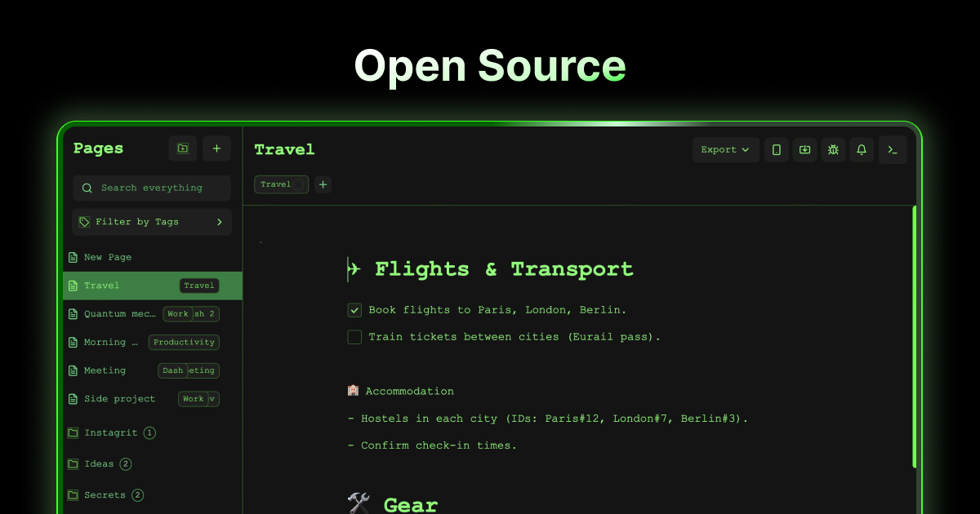Create a new folder in Pages

[183, 148]
